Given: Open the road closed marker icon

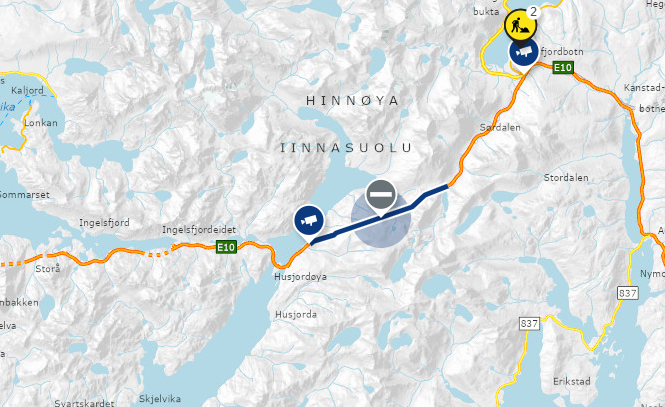Looking at the screenshot, I should point(381,195).
